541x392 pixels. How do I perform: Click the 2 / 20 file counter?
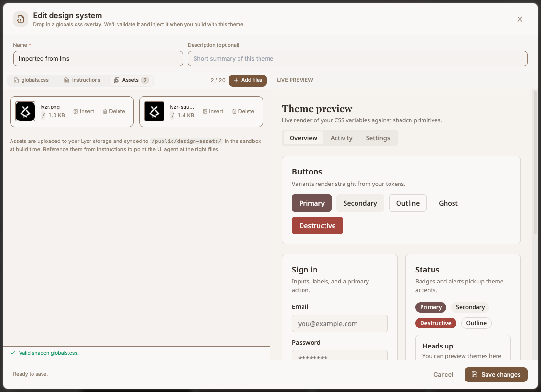tap(218, 80)
